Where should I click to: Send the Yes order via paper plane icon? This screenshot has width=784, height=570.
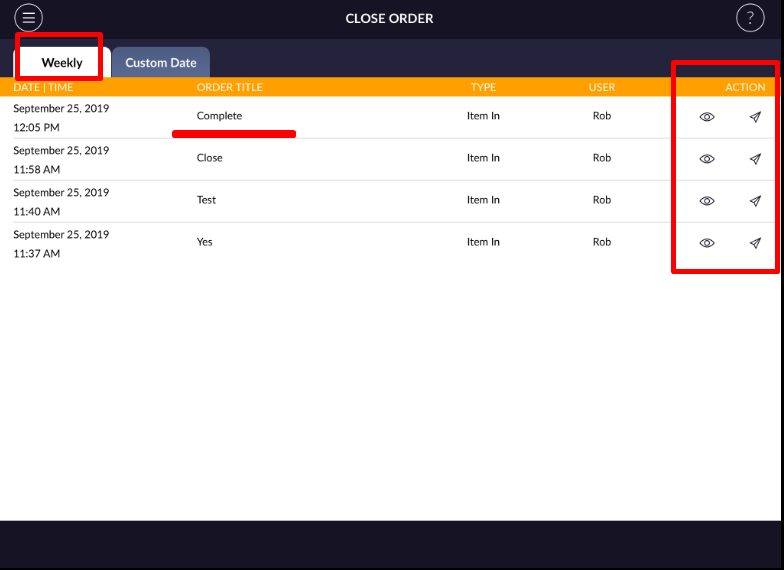755,243
